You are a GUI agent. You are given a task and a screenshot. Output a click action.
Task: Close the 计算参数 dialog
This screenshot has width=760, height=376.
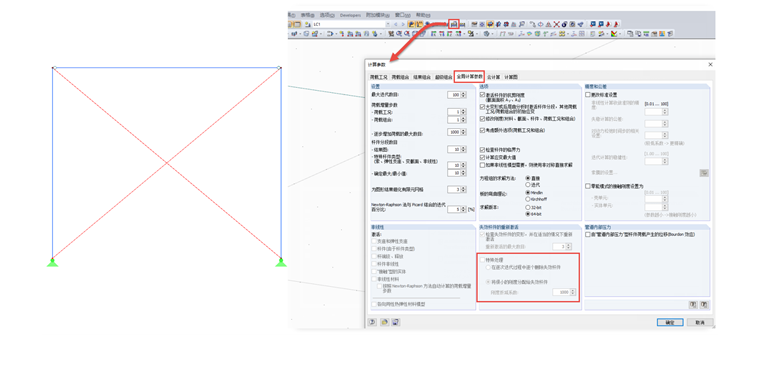pyautogui.click(x=710, y=64)
